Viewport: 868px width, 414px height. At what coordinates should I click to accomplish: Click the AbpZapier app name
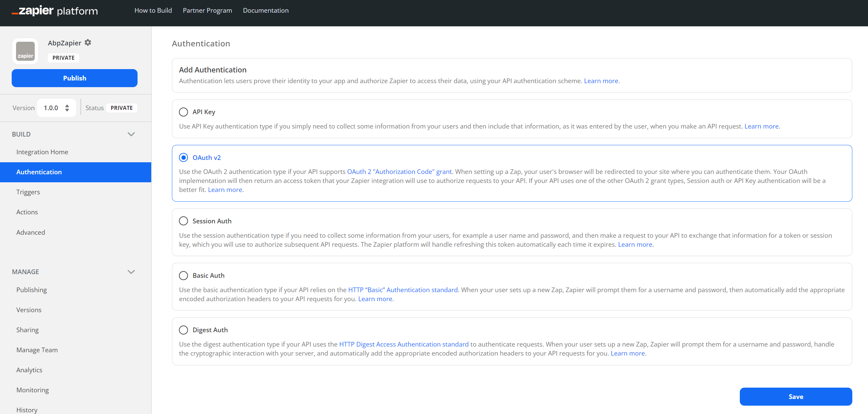[x=64, y=43]
